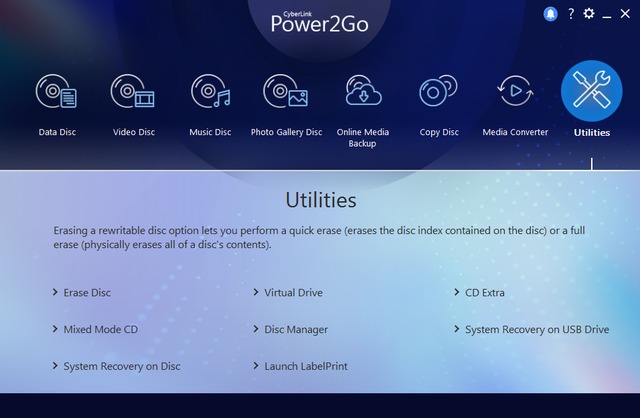The height and width of the screenshot is (418, 640).
Task: Open Disc Manager
Action: pos(295,329)
